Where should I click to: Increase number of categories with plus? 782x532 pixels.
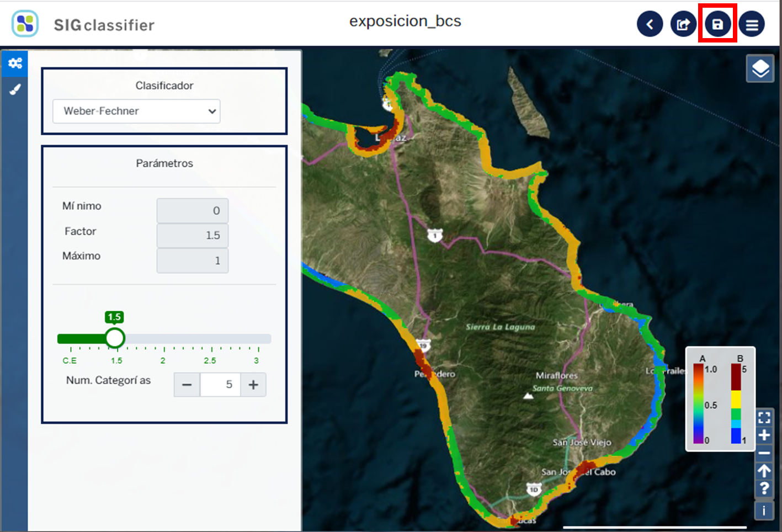pyautogui.click(x=253, y=385)
